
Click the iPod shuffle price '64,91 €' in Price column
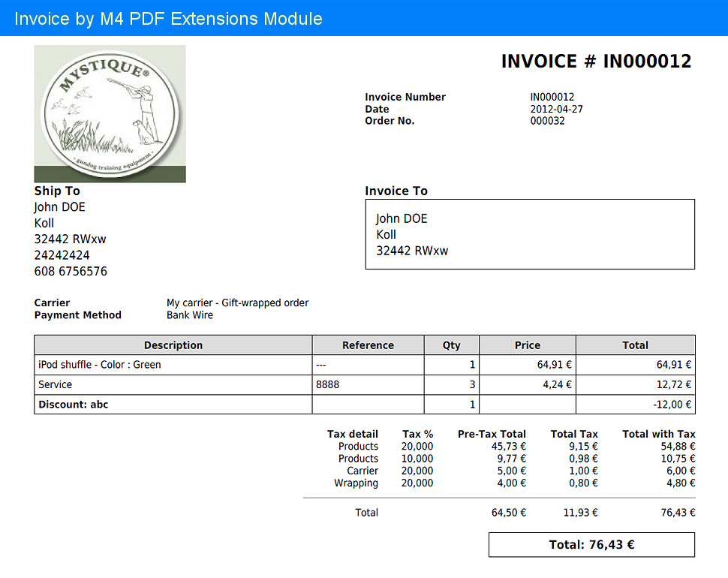coord(555,365)
